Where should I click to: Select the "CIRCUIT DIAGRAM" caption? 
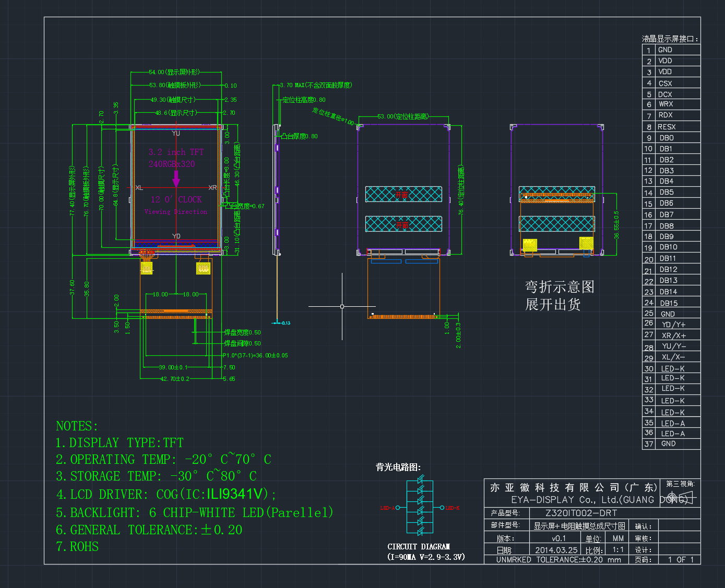tap(419, 547)
